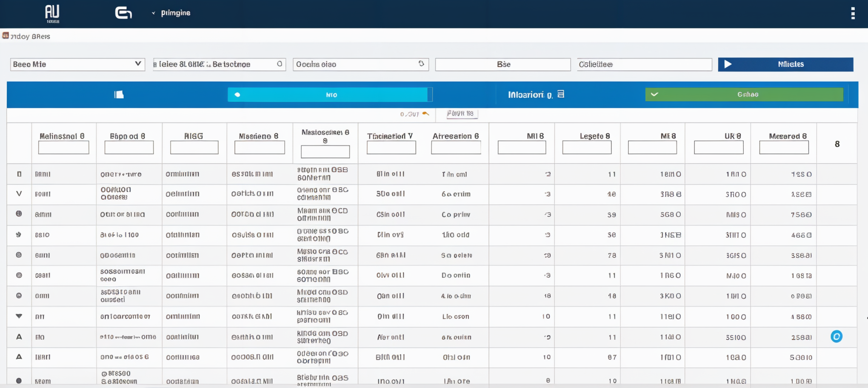Image resolution: width=868 pixels, height=388 pixels.
Task: Select the row marker on the 8ntnnt row
Action: pyautogui.click(x=19, y=214)
